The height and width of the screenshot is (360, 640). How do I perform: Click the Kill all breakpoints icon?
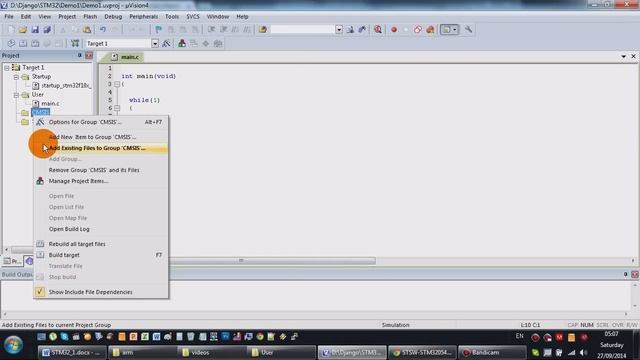pyautogui.click(x=430, y=29)
